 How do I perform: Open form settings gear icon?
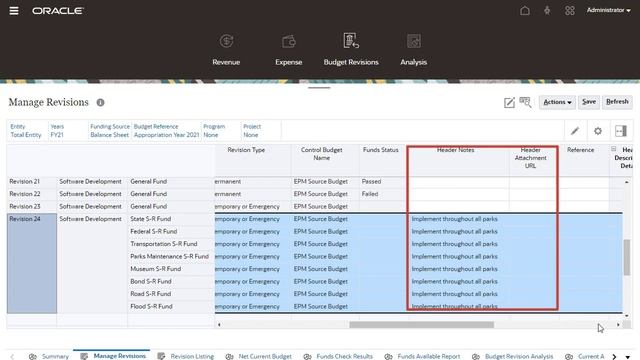coord(598,131)
